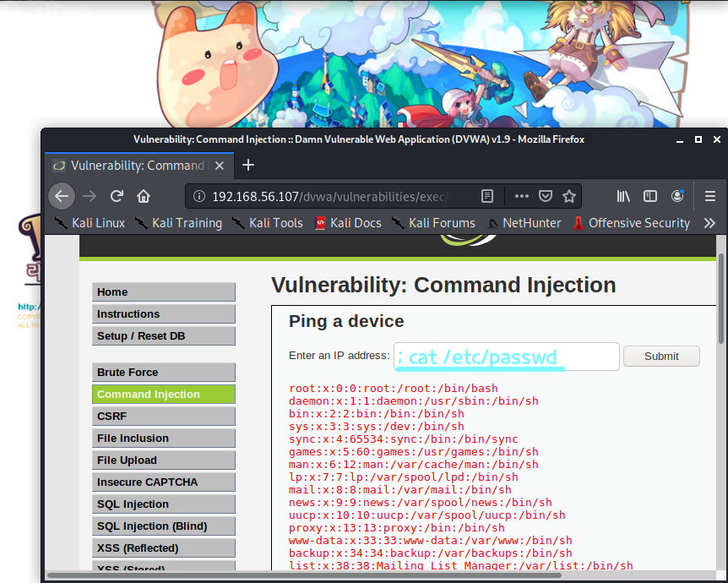
Task: Select Command Injection menu item
Action: pyautogui.click(x=164, y=395)
